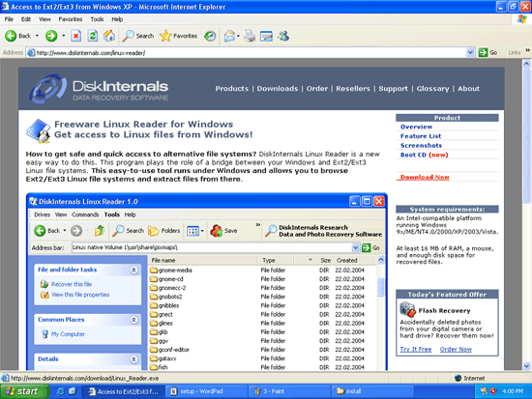532x399 pixels.
Task: Click the Print icon in toolbar
Action: point(250,36)
